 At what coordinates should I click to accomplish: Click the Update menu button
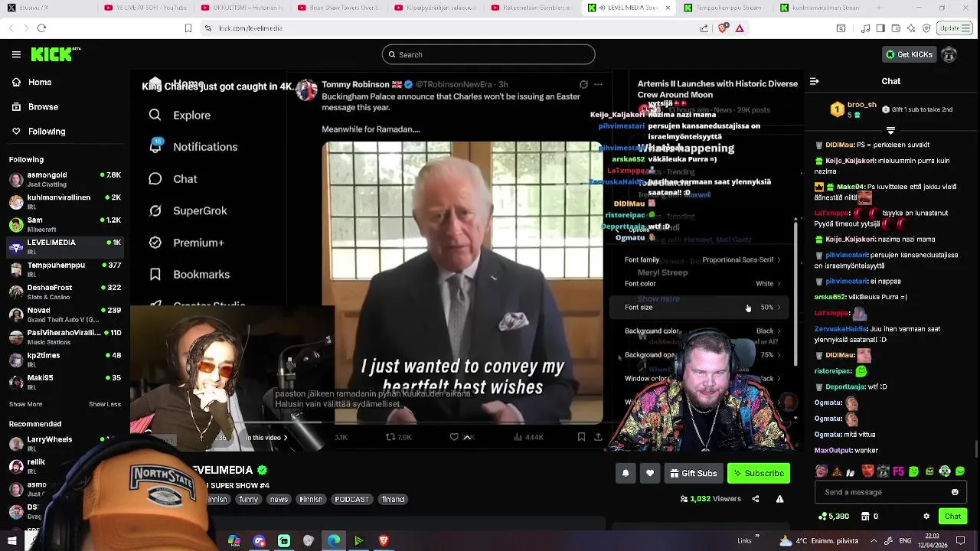(955, 28)
